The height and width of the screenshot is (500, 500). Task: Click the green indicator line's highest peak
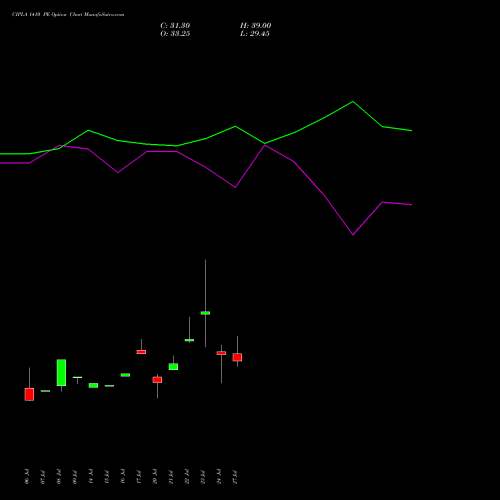(x=353, y=101)
